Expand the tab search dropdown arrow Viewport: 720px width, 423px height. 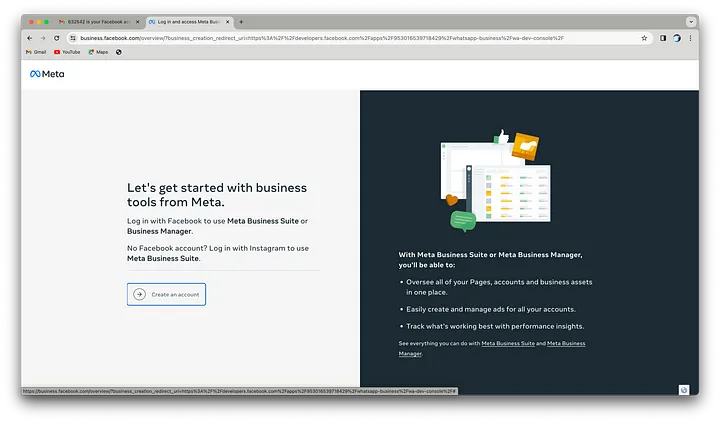[x=691, y=22]
